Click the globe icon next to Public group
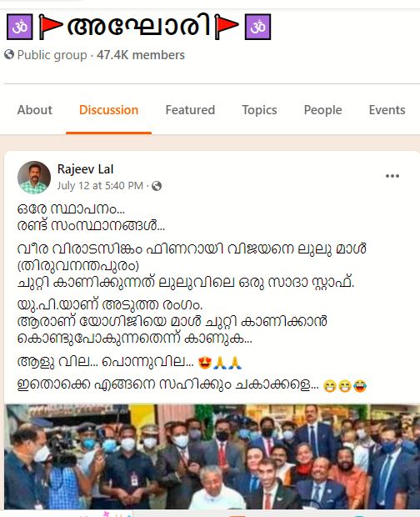This screenshot has height=517, width=420. click(9, 54)
